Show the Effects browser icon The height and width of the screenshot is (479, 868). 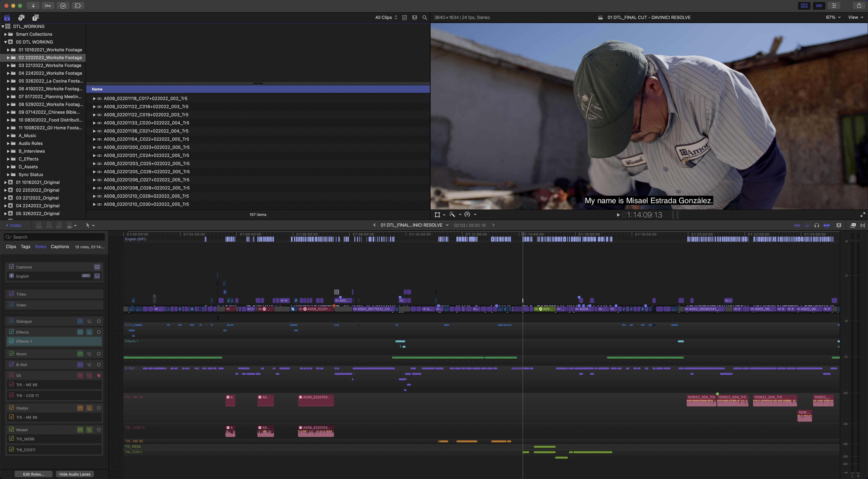pos(853,225)
